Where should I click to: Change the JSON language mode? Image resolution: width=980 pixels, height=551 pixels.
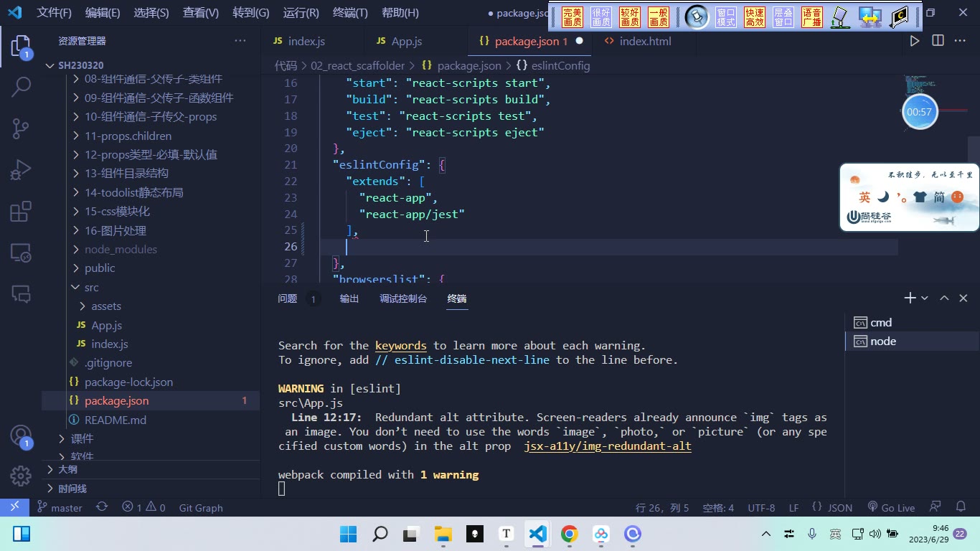[x=840, y=507]
